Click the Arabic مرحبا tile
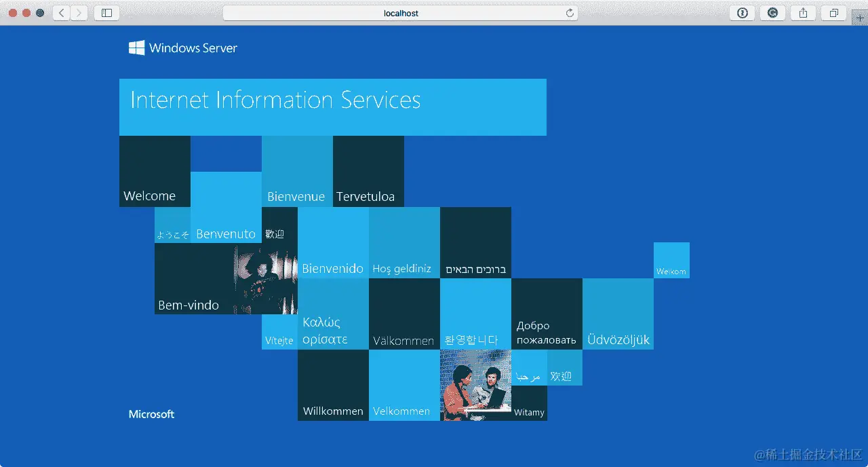The height and width of the screenshot is (467, 868). click(529, 367)
